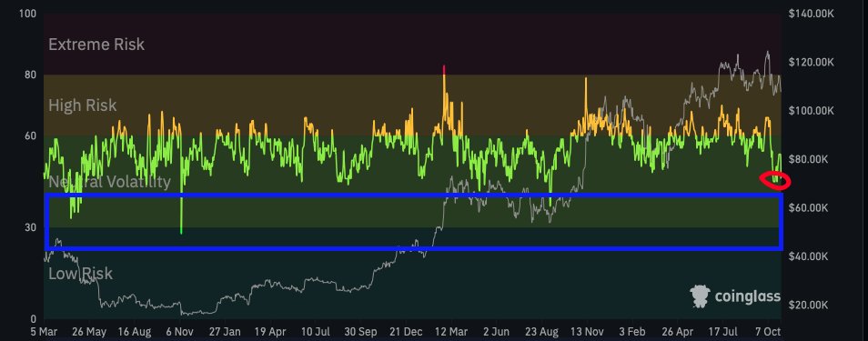Screen dimensions: 868x341
Task: Pick the "26 Apr" date label
Action: 678,332
